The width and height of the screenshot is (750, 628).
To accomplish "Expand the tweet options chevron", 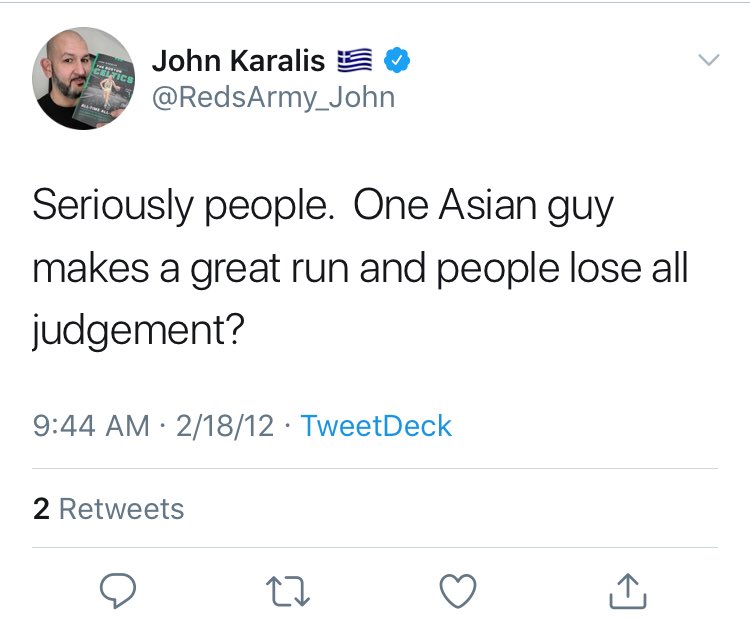I will (708, 61).
